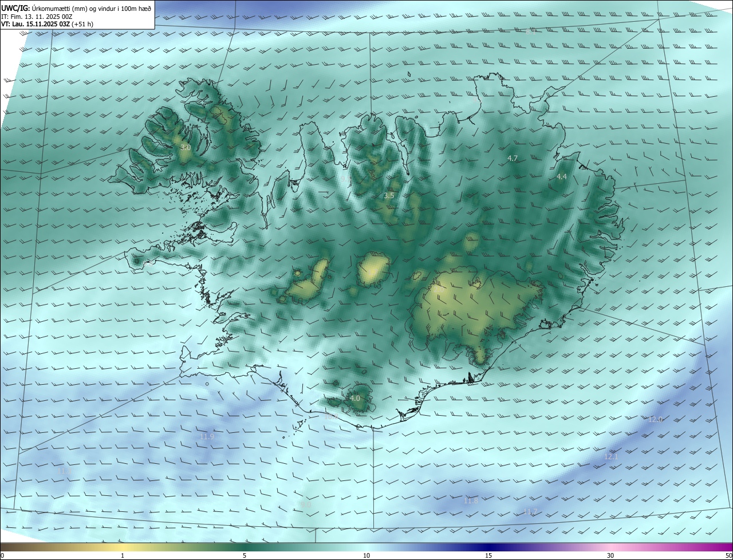This screenshot has width=733, height=560.
Task: Click the 4.4 value near the east coast
Action: tap(562, 177)
